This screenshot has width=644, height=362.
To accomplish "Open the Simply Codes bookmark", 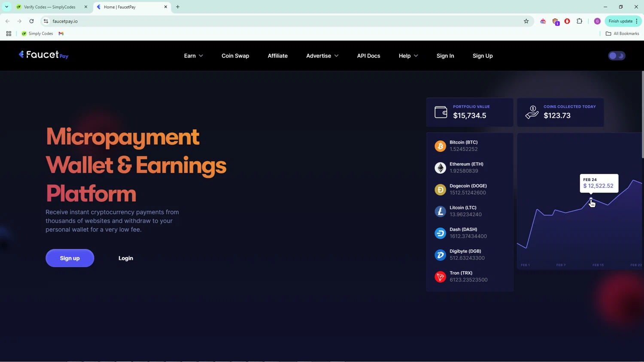I will 37,33.
